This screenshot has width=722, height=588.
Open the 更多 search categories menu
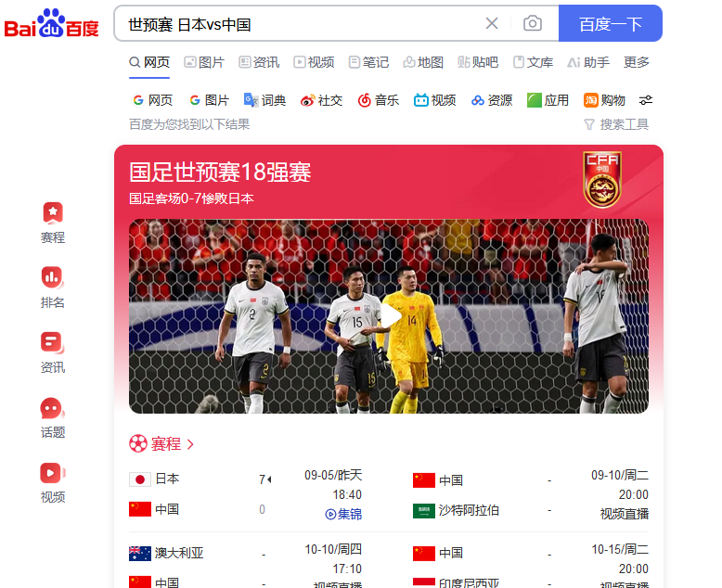point(636,62)
